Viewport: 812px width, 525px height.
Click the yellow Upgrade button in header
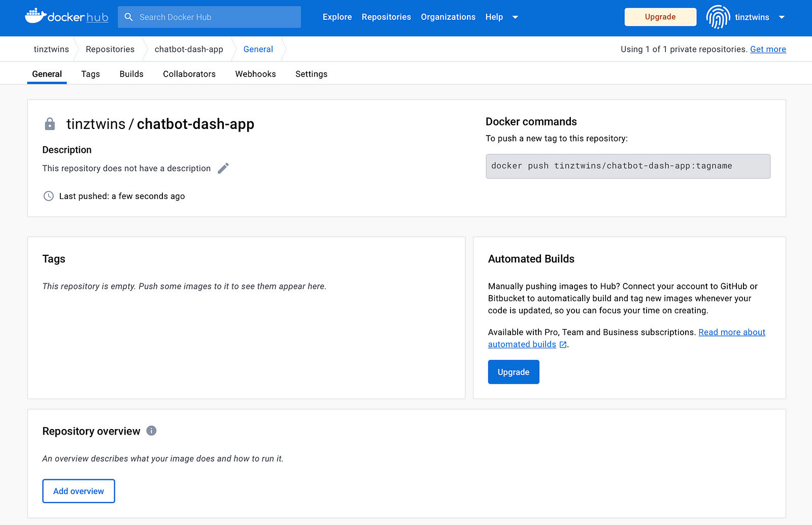(660, 17)
